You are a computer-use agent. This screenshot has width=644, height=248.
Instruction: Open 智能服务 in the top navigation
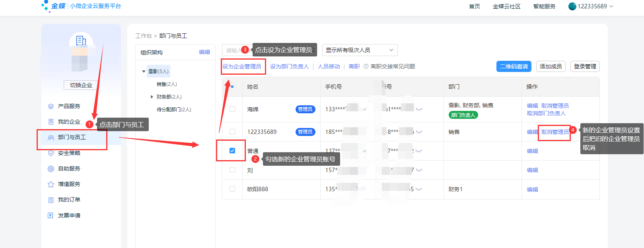click(x=544, y=6)
